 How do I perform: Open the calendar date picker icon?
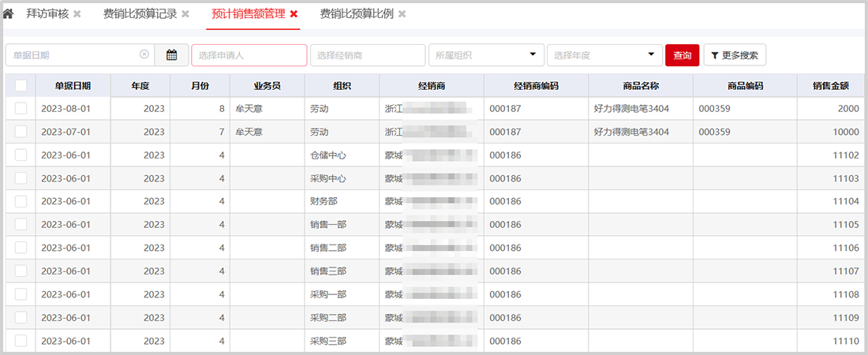pos(171,55)
